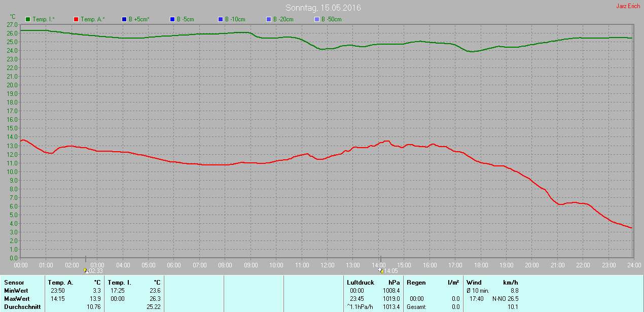644x312 pixels.
Task: Click the '^1.1hPa/h' pressure trend value
Action: click(361, 307)
